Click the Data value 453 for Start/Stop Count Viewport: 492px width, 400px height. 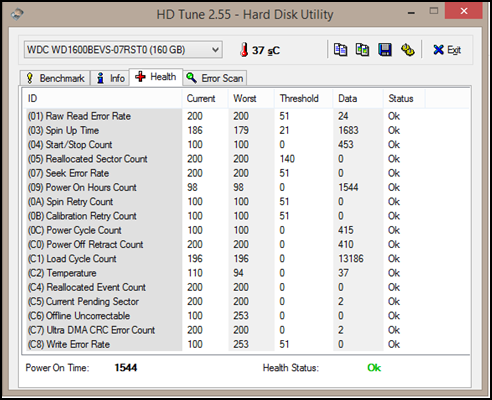346,145
